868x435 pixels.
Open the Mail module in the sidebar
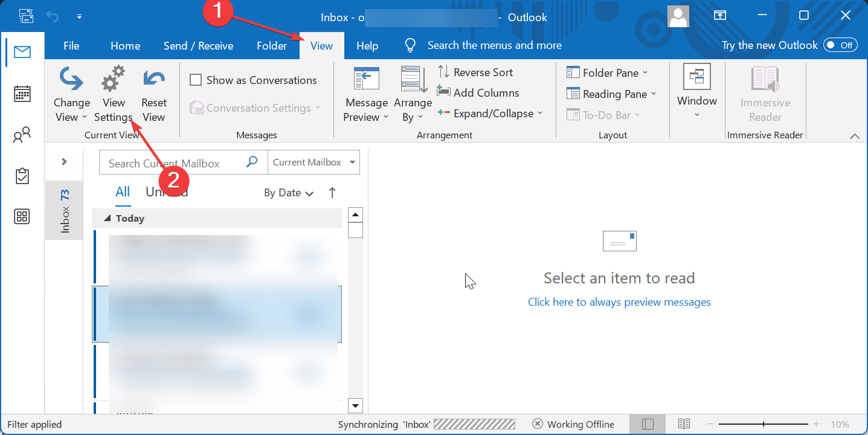pyautogui.click(x=22, y=53)
